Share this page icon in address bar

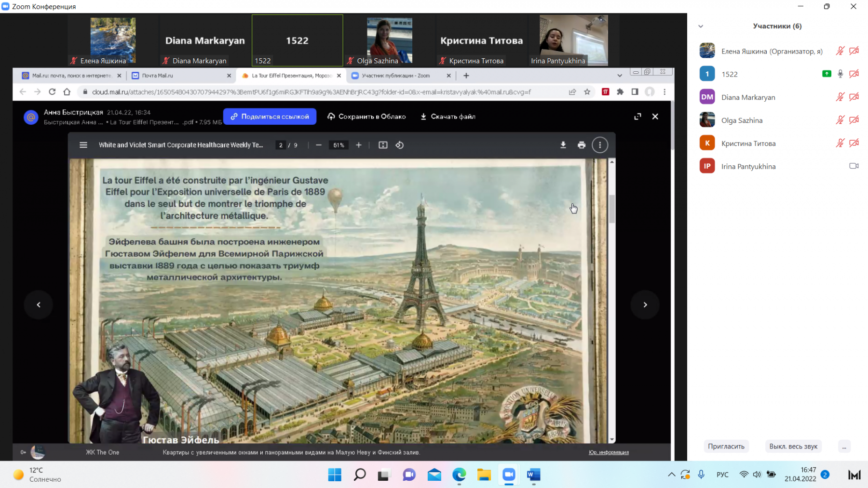[x=572, y=92]
